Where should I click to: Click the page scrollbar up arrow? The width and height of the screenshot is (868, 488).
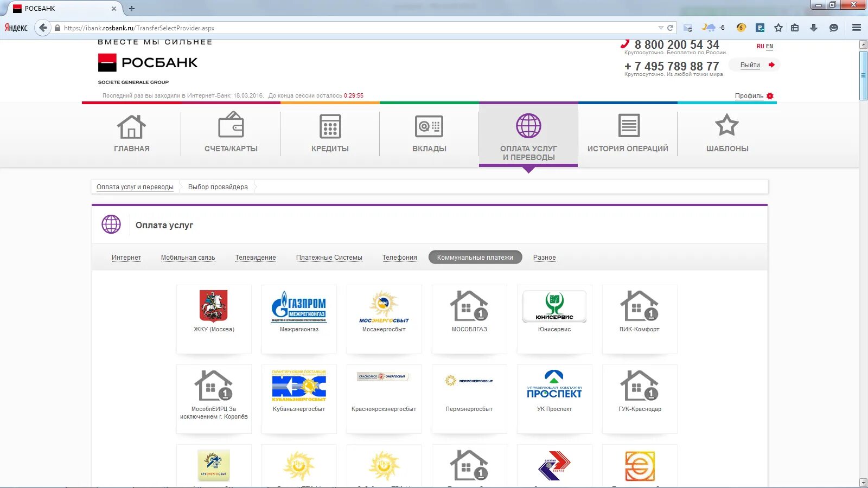click(x=863, y=45)
